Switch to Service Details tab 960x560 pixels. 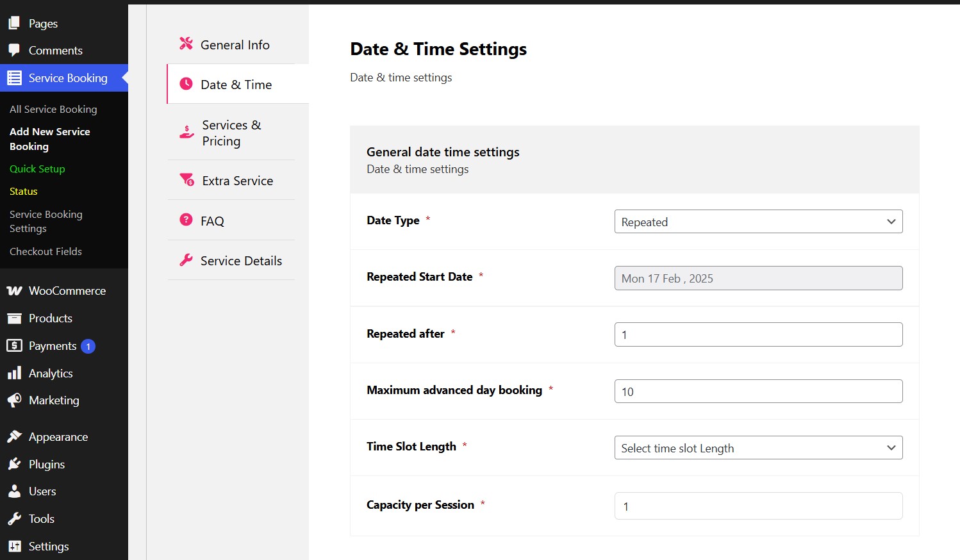tap(231, 261)
